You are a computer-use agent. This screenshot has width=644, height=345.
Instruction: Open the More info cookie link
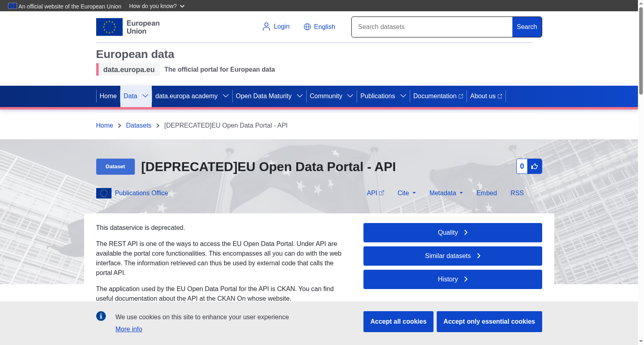click(129, 329)
